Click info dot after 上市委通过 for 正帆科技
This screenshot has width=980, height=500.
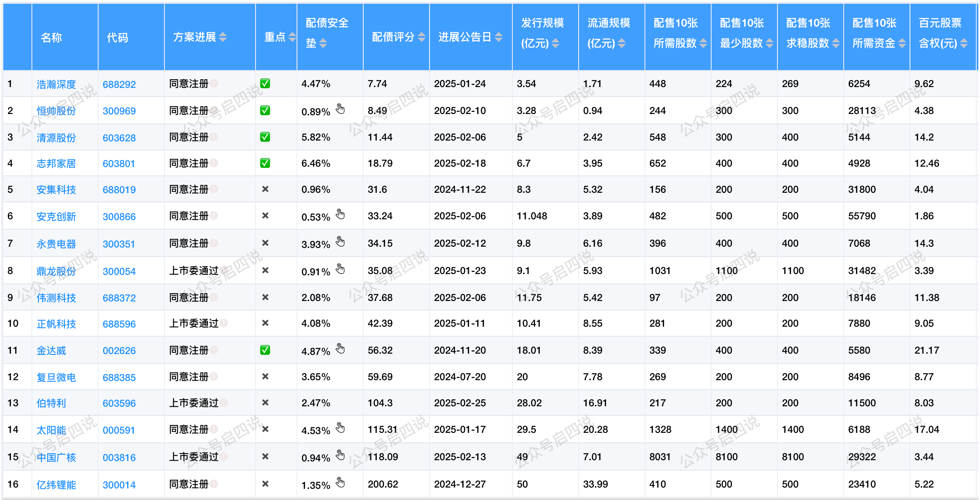(224, 323)
